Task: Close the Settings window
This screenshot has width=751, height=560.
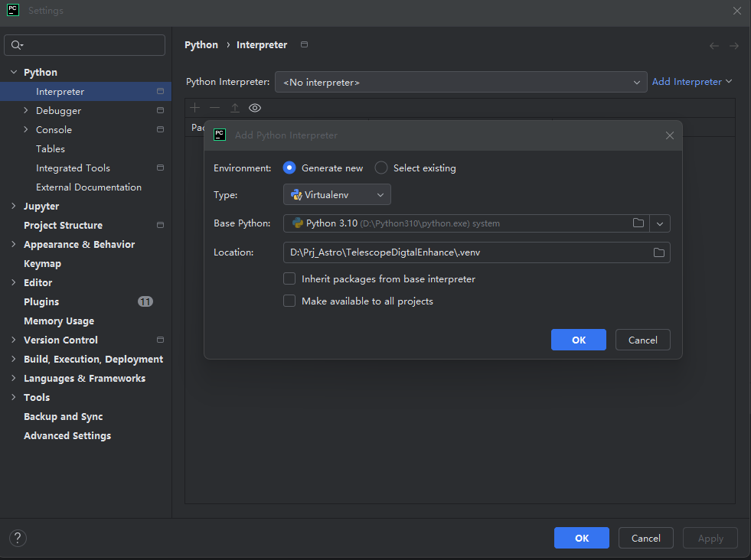Action: pos(737,11)
